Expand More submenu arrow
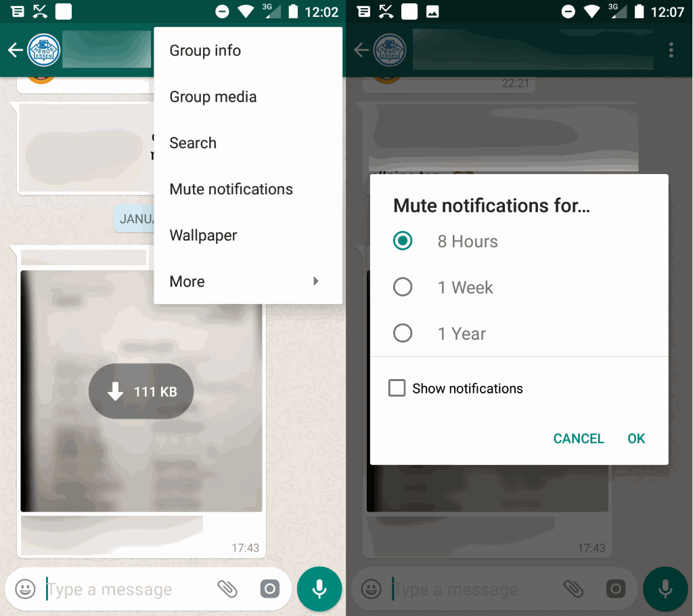693x616 pixels. coord(315,281)
